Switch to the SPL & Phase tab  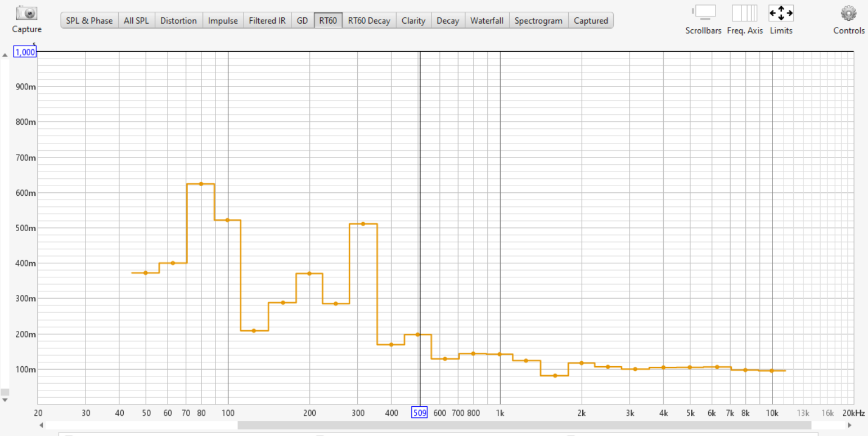click(89, 21)
